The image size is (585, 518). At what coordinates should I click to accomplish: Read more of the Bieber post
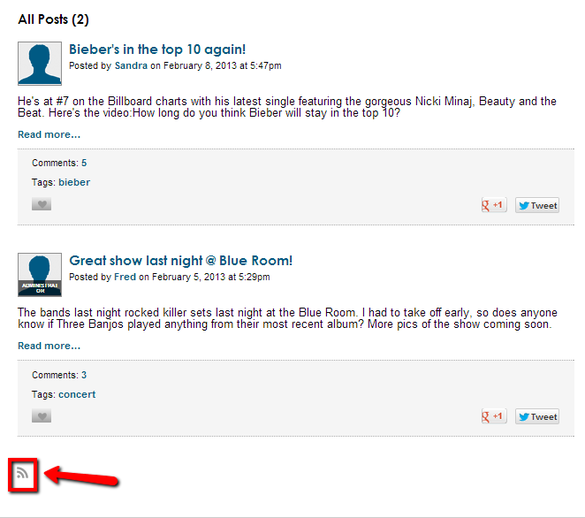[49, 135]
